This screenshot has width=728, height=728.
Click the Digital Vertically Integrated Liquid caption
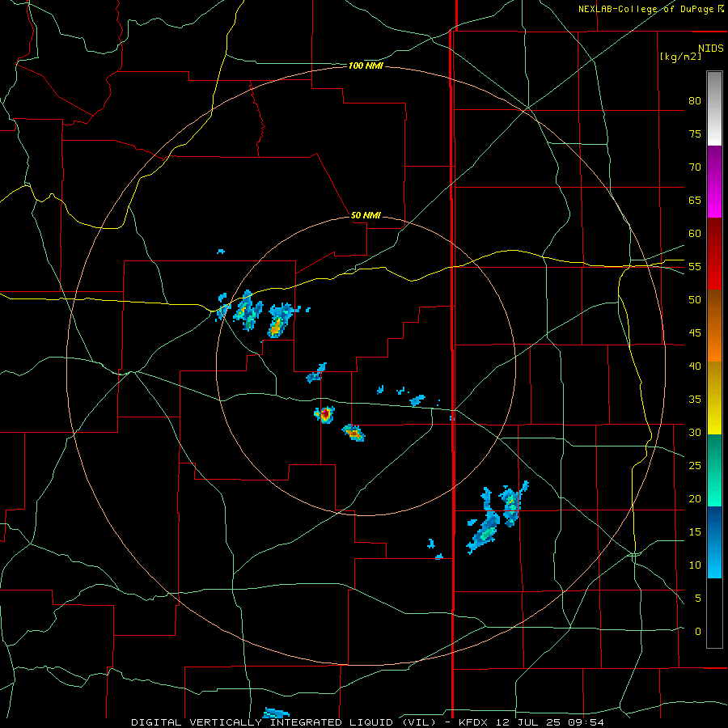point(368,722)
